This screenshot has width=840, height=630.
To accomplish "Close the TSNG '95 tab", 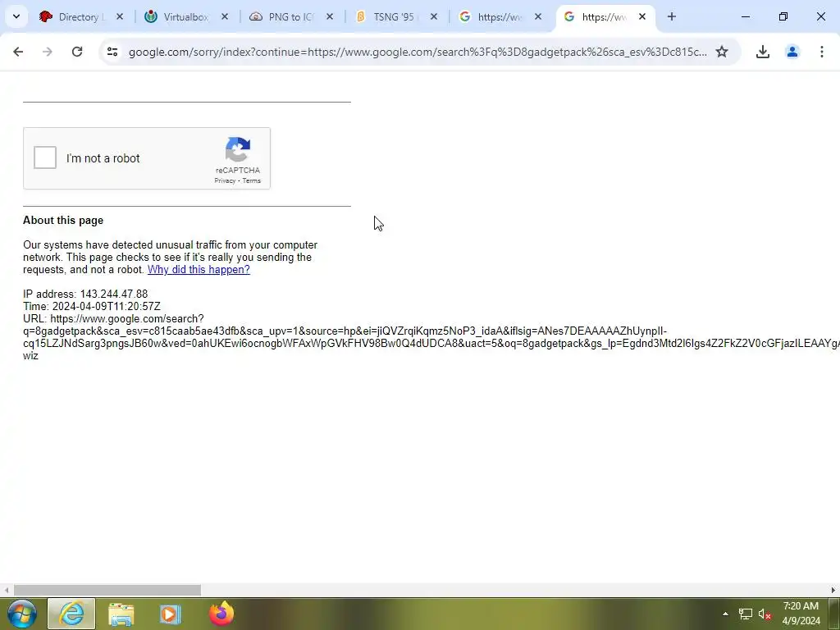I will pos(434,17).
